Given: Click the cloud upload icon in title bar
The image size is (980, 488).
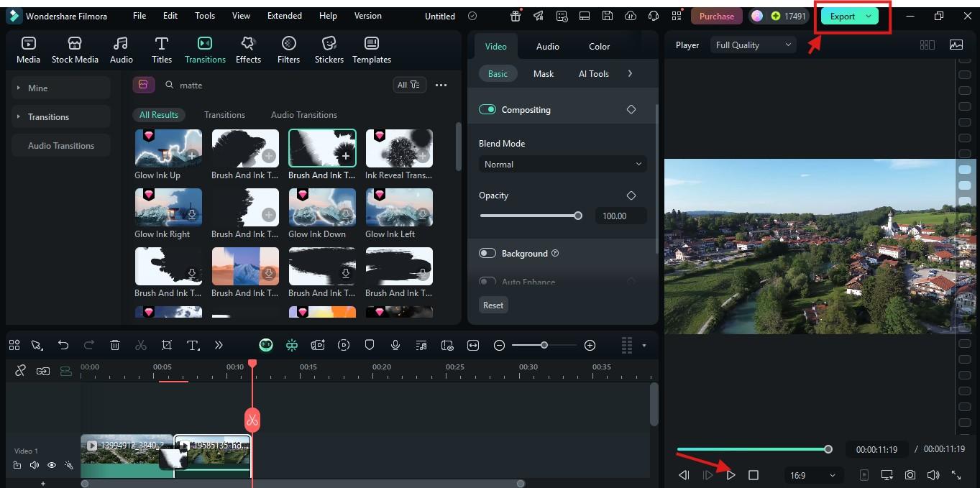Looking at the screenshot, I should point(631,16).
